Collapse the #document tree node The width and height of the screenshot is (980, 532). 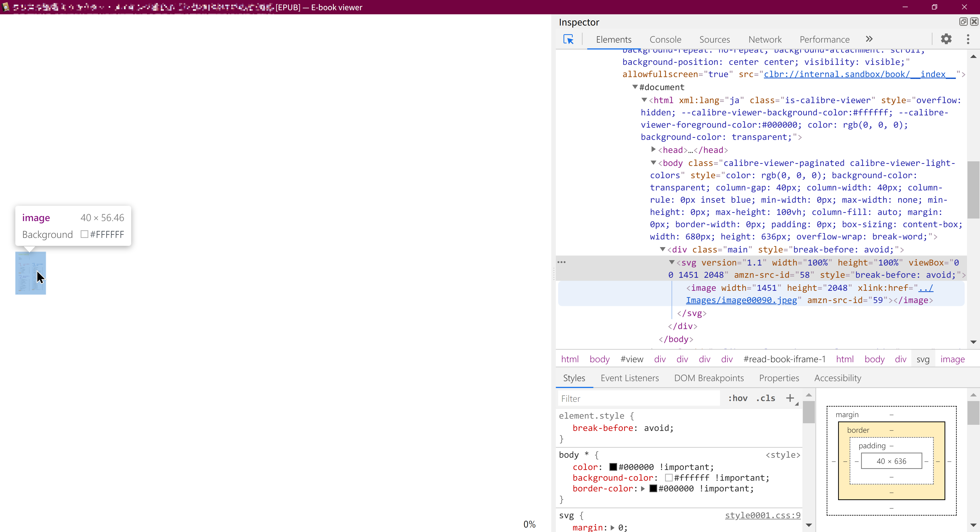coord(635,87)
